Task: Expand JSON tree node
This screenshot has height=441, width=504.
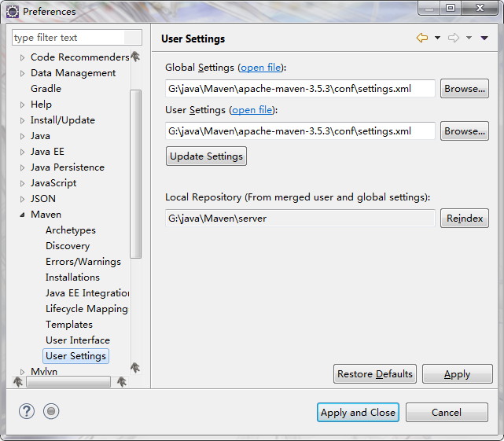Action: [22, 200]
